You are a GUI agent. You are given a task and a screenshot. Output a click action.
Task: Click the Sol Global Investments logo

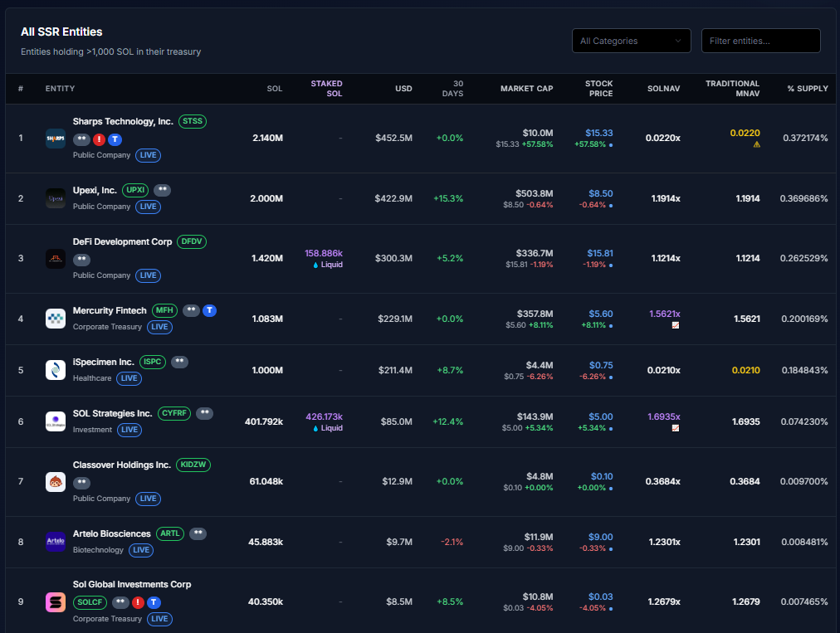56,602
